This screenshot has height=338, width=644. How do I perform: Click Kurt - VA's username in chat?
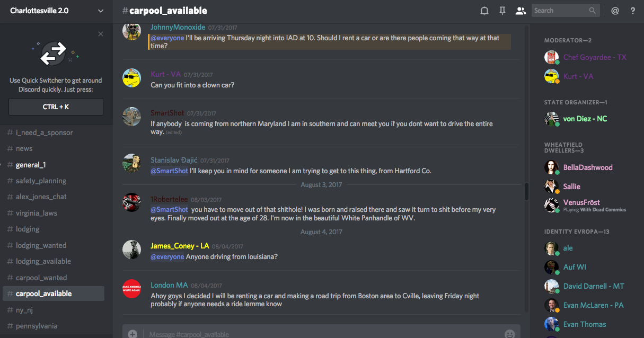pos(165,74)
